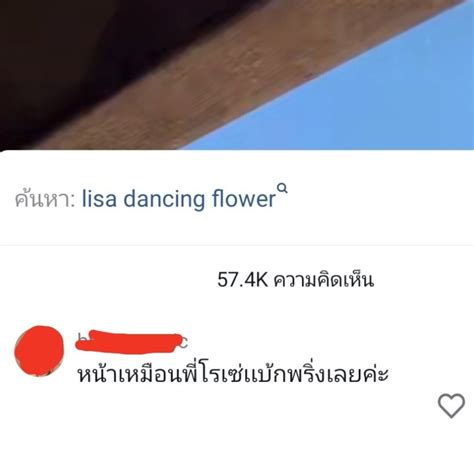Click the 57.4K number in comments header
Screen dimensions: 474x449
243,279
